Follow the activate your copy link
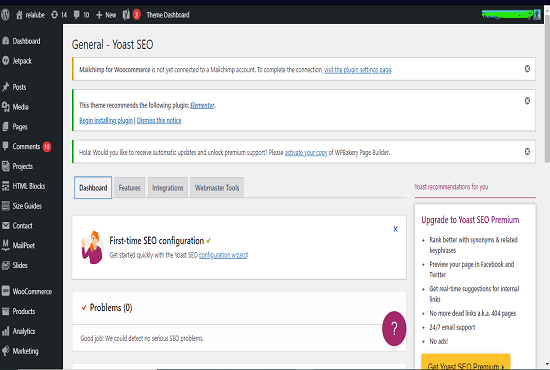Viewport: 550px width, 370px height. pyautogui.click(x=306, y=153)
